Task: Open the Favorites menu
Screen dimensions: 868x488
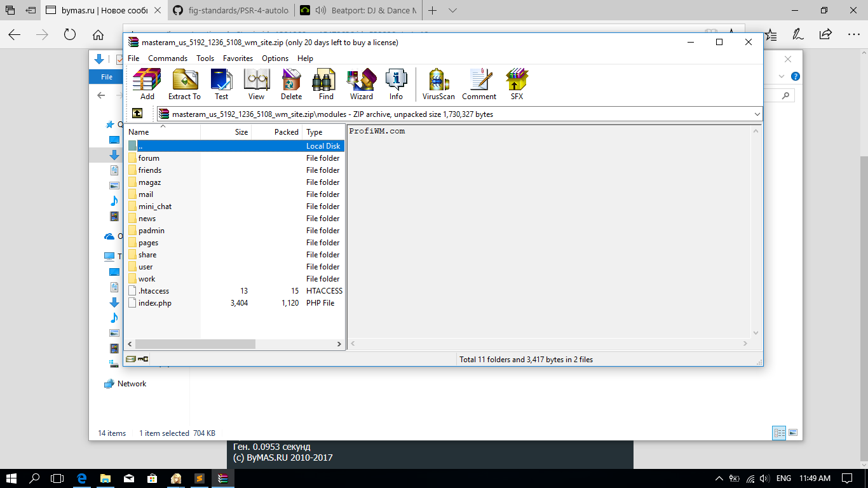Action: [238, 58]
